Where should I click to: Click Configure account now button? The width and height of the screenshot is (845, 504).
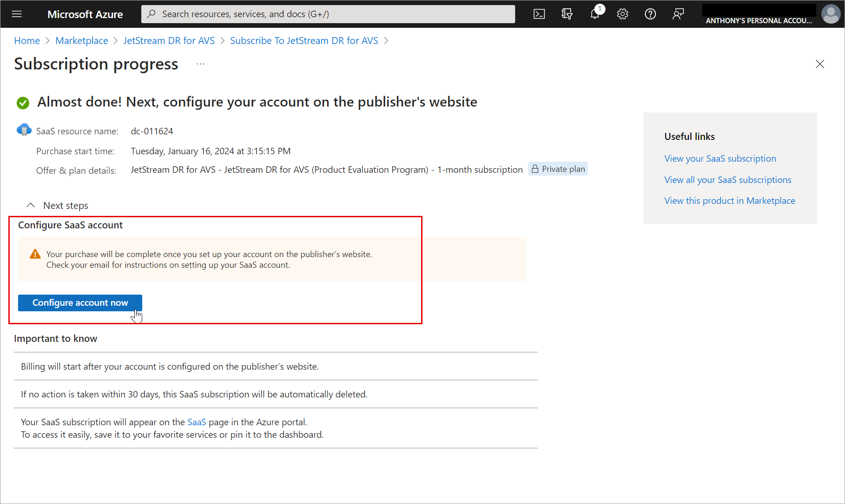click(x=80, y=303)
